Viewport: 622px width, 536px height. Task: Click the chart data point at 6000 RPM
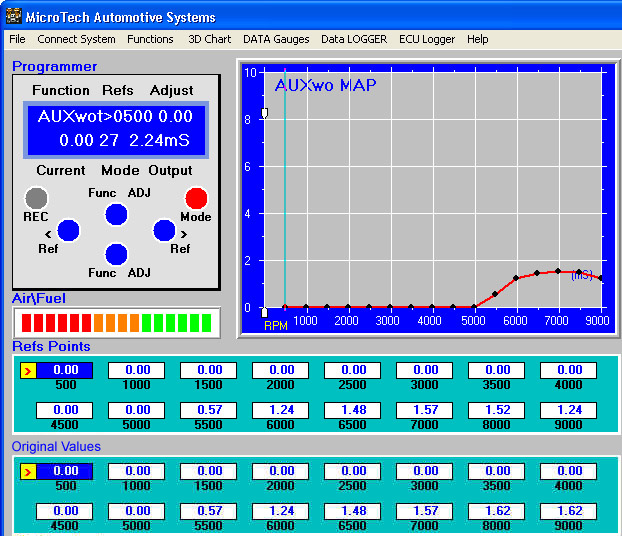pos(516,278)
